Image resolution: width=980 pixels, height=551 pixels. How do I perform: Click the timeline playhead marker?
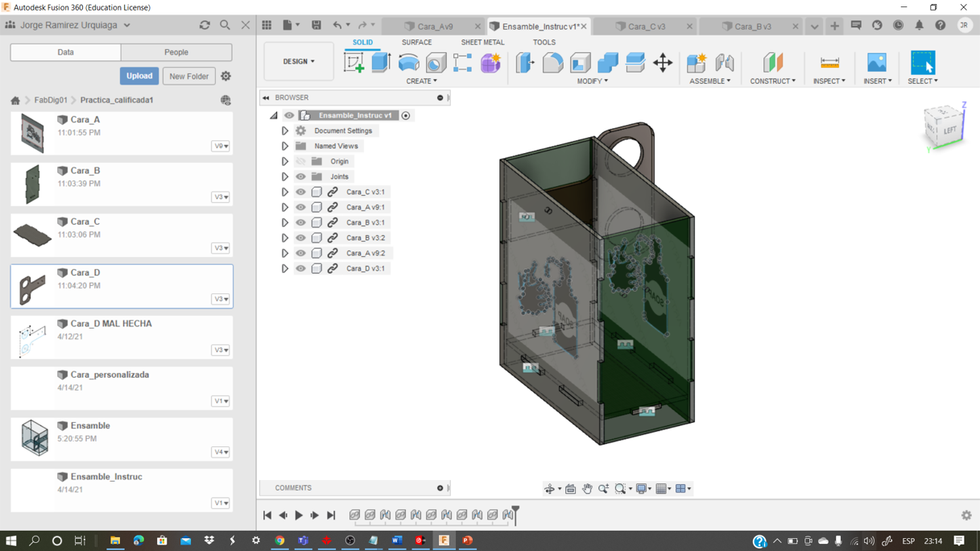pyautogui.click(x=515, y=511)
